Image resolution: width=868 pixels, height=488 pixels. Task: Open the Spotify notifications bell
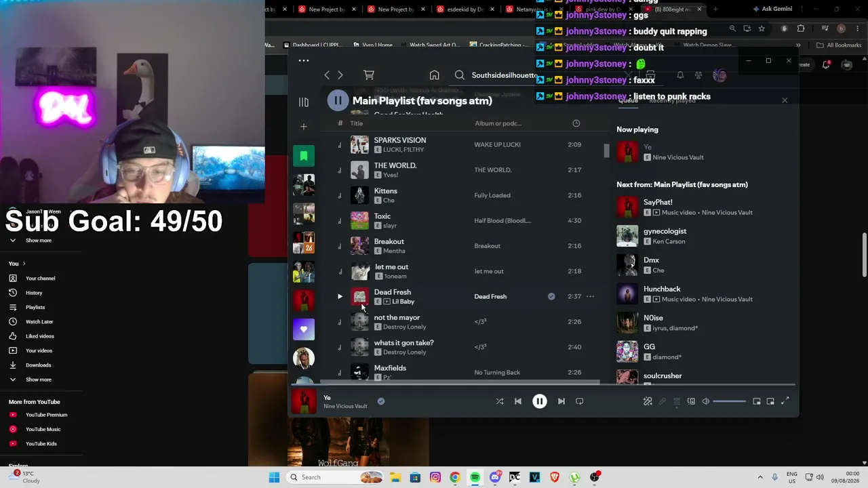click(680, 75)
